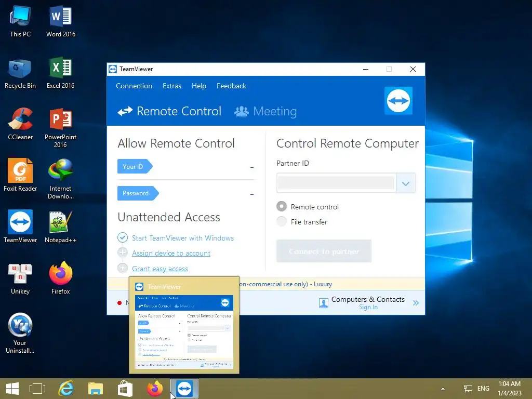Click the TeamViewer title bar icon
532x399 pixels.
[113, 69]
